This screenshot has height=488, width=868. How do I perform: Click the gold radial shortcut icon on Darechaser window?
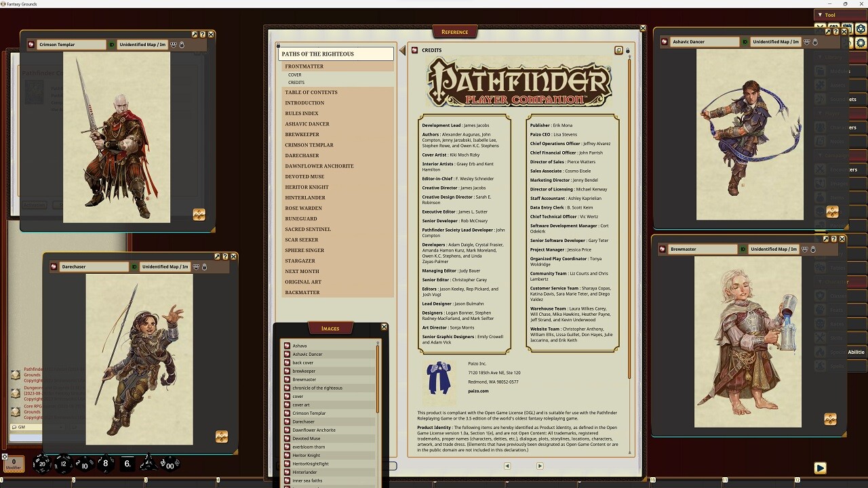pos(223,437)
